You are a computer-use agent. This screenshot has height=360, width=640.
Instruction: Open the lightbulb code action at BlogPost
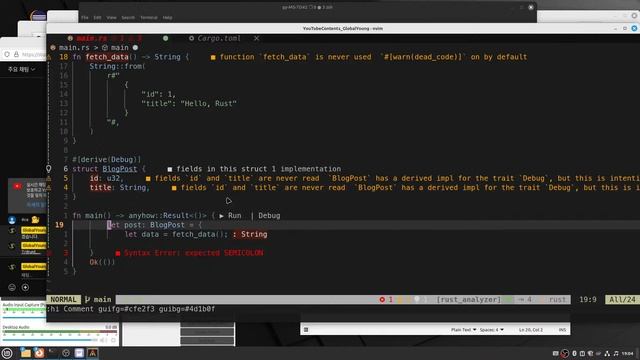click(49, 169)
